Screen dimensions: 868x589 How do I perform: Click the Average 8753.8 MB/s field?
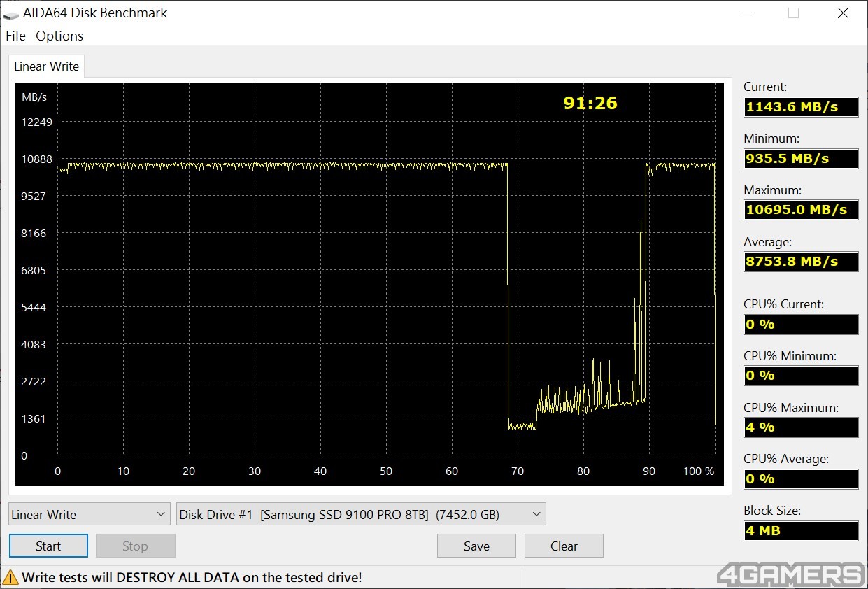801,262
